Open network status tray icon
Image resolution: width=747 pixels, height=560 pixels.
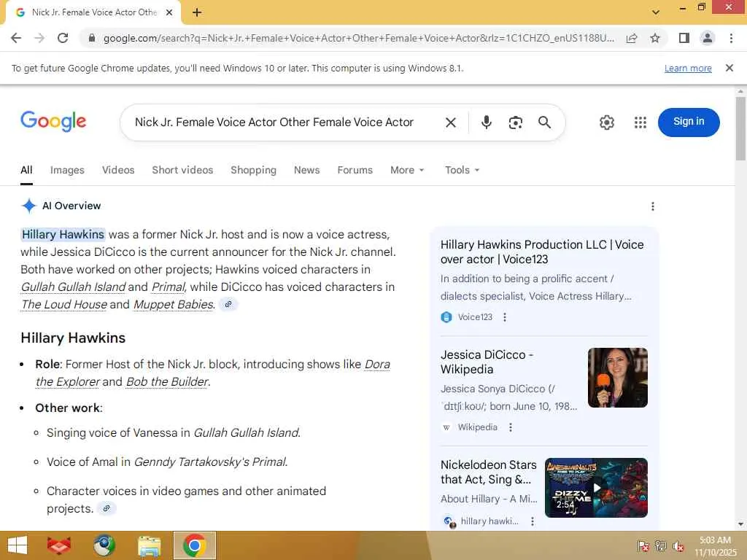click(x=660, y=546)
